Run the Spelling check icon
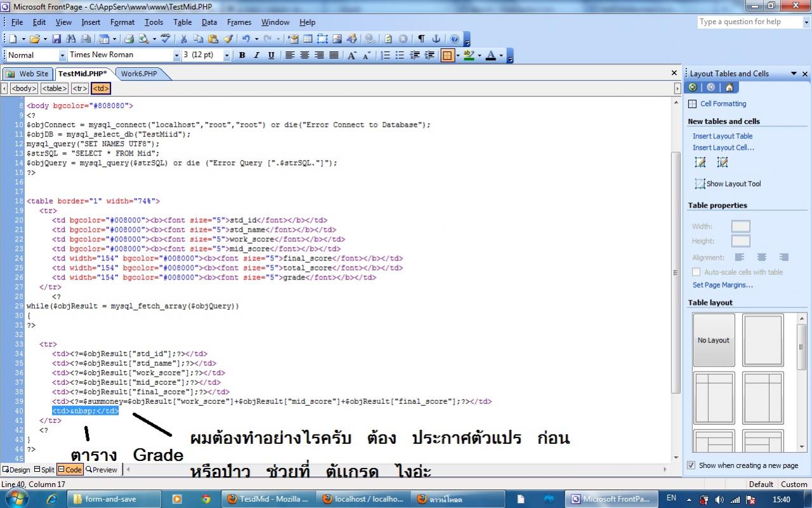This screenshot has width=812, height=508. 166,39
